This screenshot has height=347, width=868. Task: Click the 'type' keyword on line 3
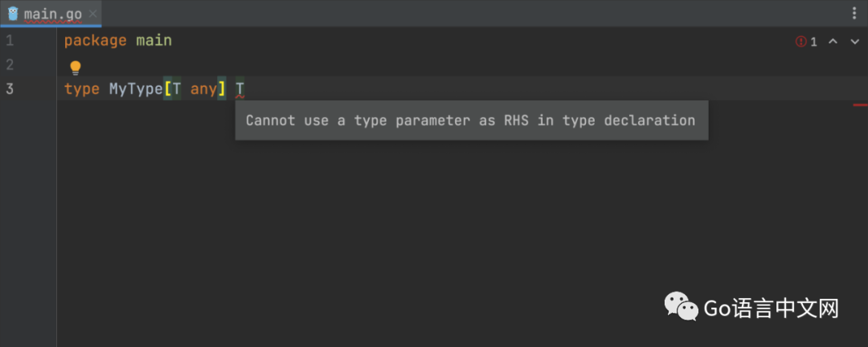(x=81, y=89)
